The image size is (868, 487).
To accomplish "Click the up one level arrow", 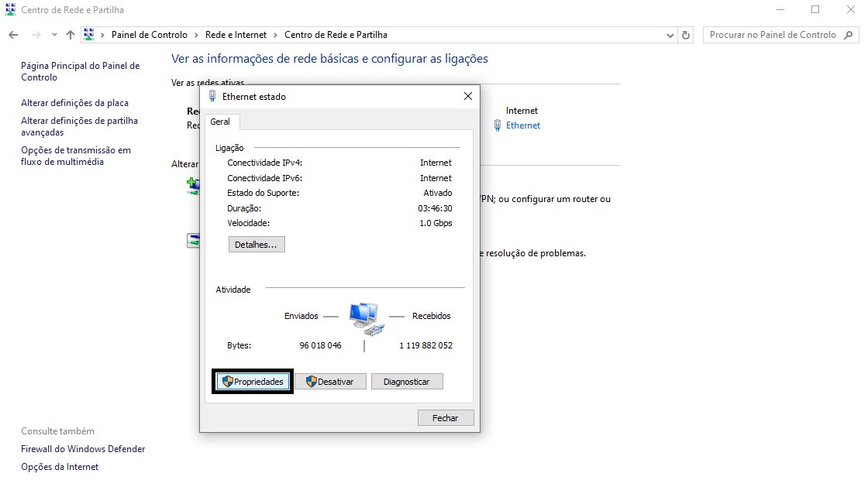I will 71,35.
